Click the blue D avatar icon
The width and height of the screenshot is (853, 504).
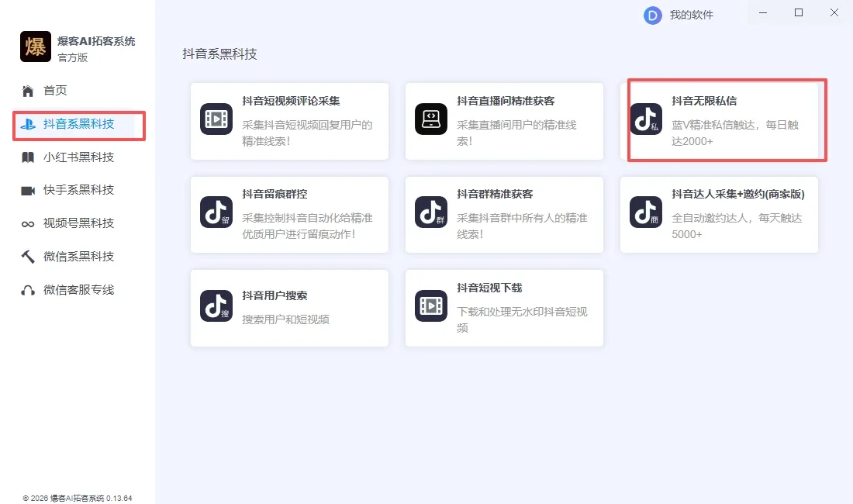652,16
